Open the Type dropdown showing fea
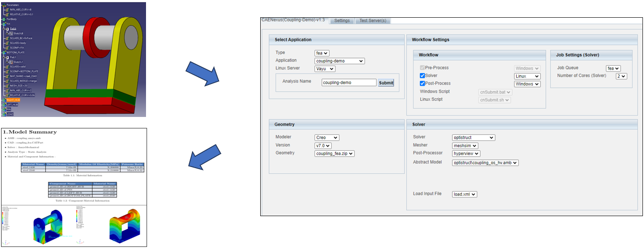644x248 pixels. 322,53
